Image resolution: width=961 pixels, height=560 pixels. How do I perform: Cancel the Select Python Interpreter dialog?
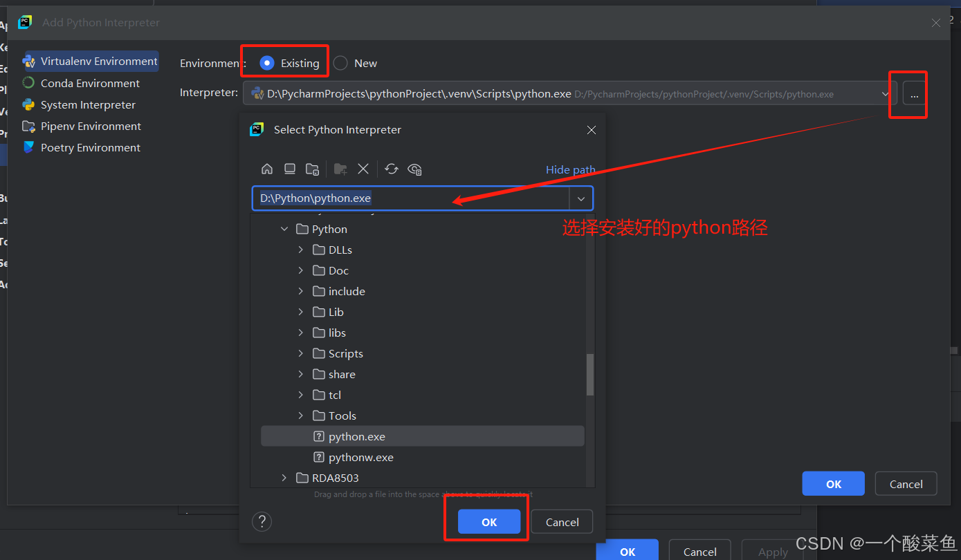point(562,522)
